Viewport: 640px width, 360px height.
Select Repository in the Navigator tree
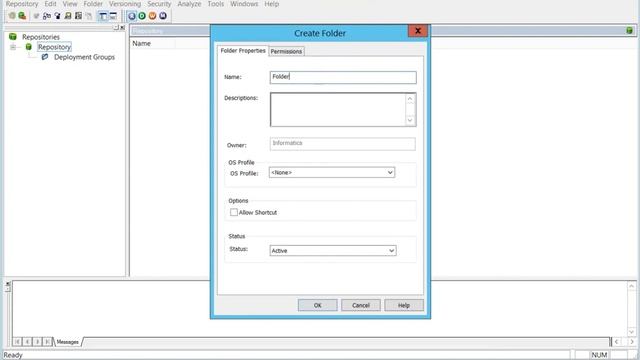coord(54,47)
